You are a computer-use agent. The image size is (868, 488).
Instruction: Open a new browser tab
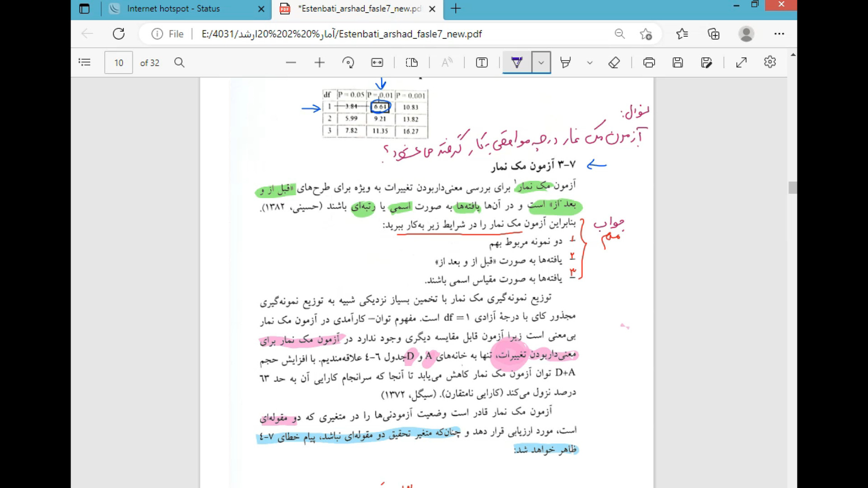pyautogui.click(x=456, y=9)
